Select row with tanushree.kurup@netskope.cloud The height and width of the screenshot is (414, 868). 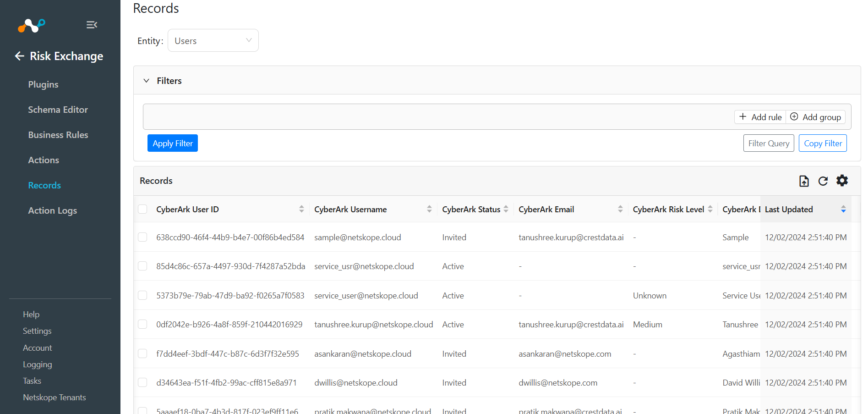142,324
